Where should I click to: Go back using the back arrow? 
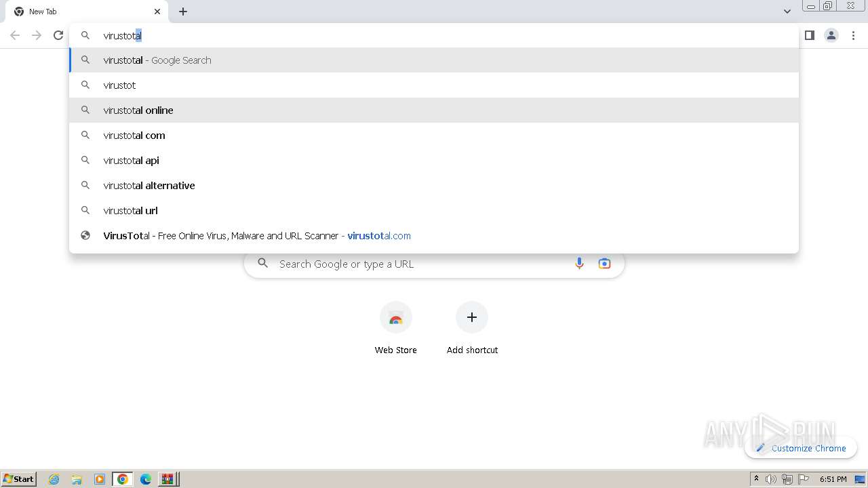(15, 35)
